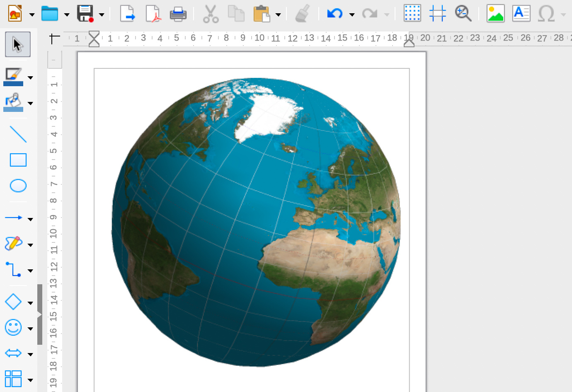Image resolution: width=572 pixels, height=392 pixels.
Task: Insert a text box
Action: 521,13
